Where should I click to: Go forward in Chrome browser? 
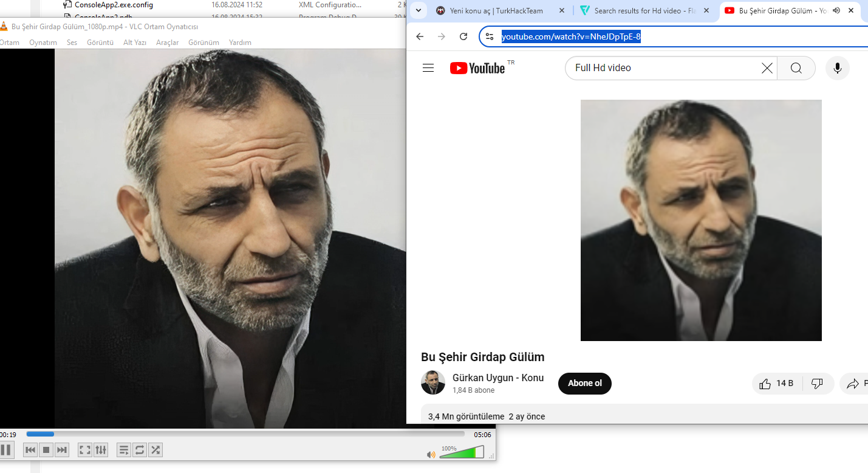pyautogui.click(x=442, y=36)
